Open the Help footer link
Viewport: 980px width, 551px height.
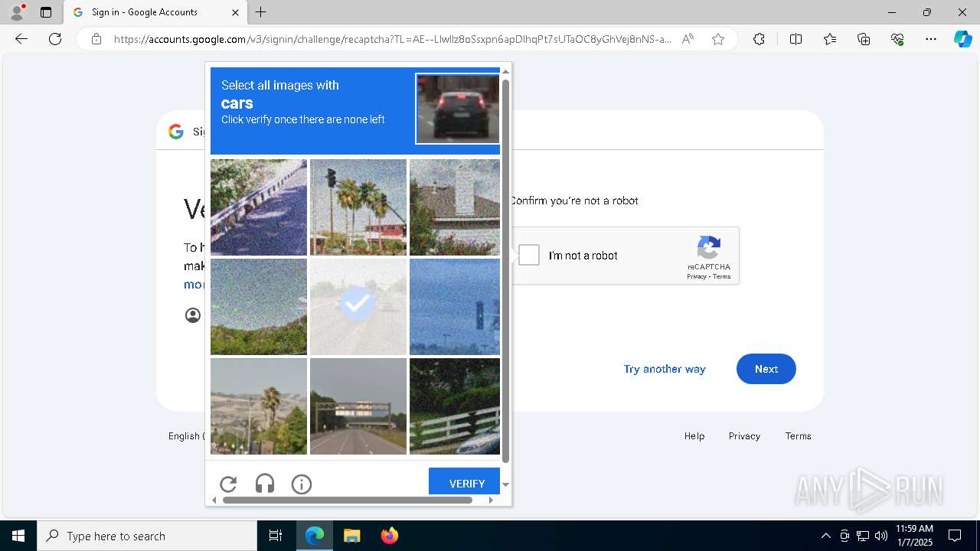694,435
